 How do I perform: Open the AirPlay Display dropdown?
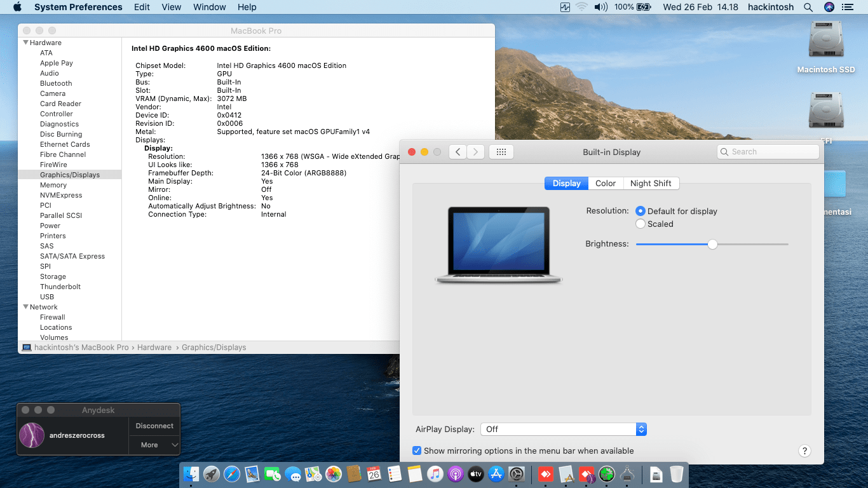coord(564,429)
